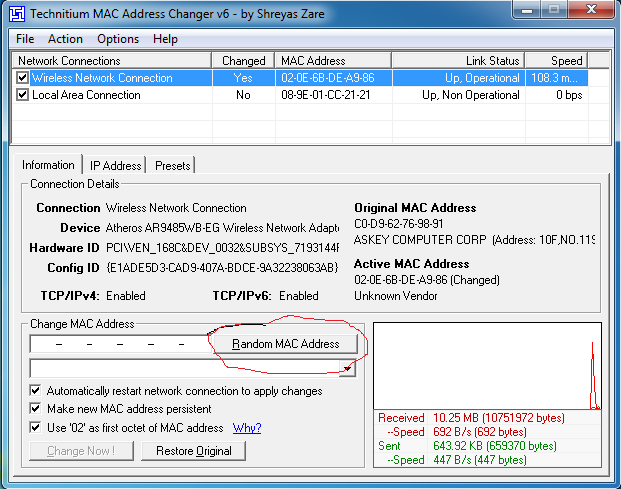Click the Change Now ! button
This screenshot has width=621, height=489.
coord(81,451)
